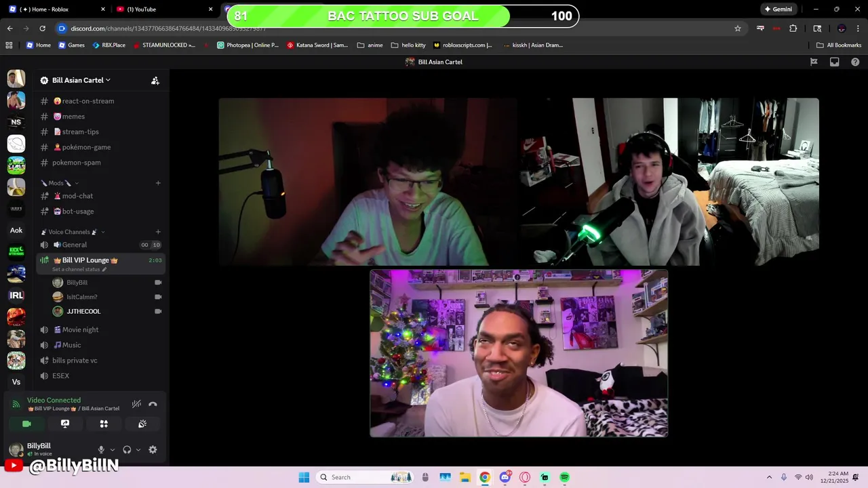Invite people to the server icon
The image size is (868, 488).
coord(155,80)
